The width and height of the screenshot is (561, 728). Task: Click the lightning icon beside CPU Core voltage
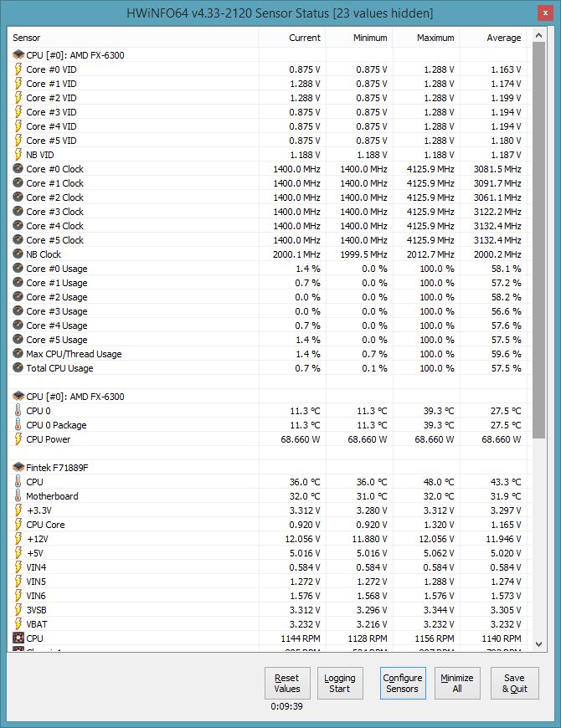[x=18, y=525]
